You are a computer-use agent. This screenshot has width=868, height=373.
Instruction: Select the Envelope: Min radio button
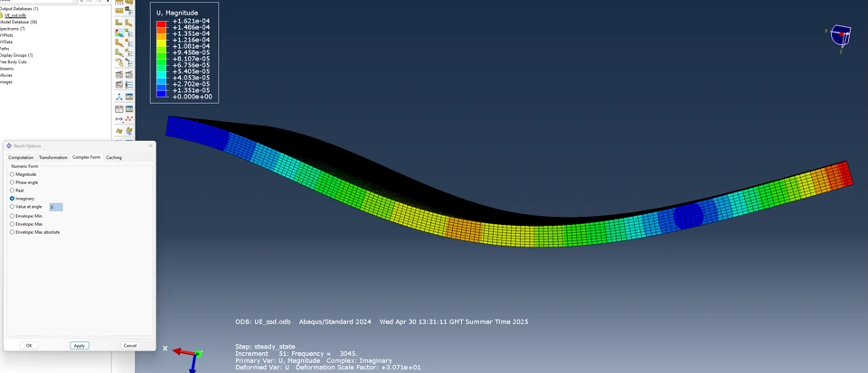(12, 216)
